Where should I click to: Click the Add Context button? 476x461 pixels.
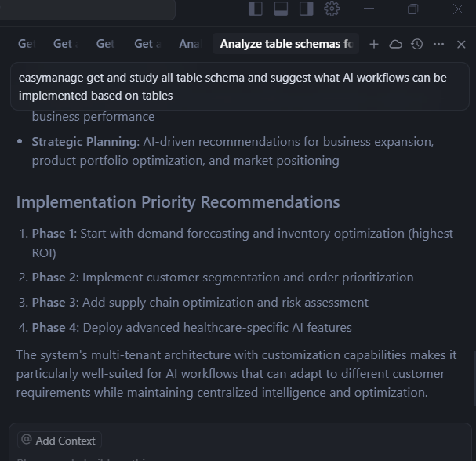pyautogui.click(x=59, y=440)
